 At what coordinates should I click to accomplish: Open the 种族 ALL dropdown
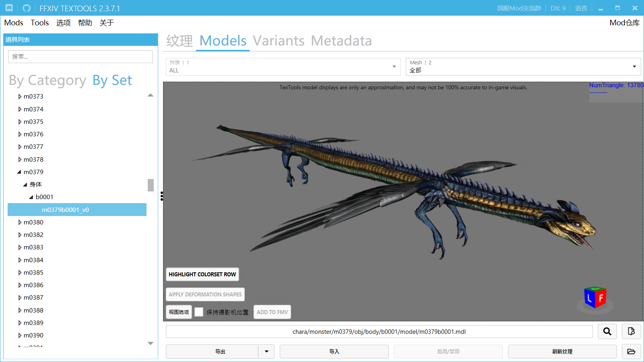(x=283, y=67)
